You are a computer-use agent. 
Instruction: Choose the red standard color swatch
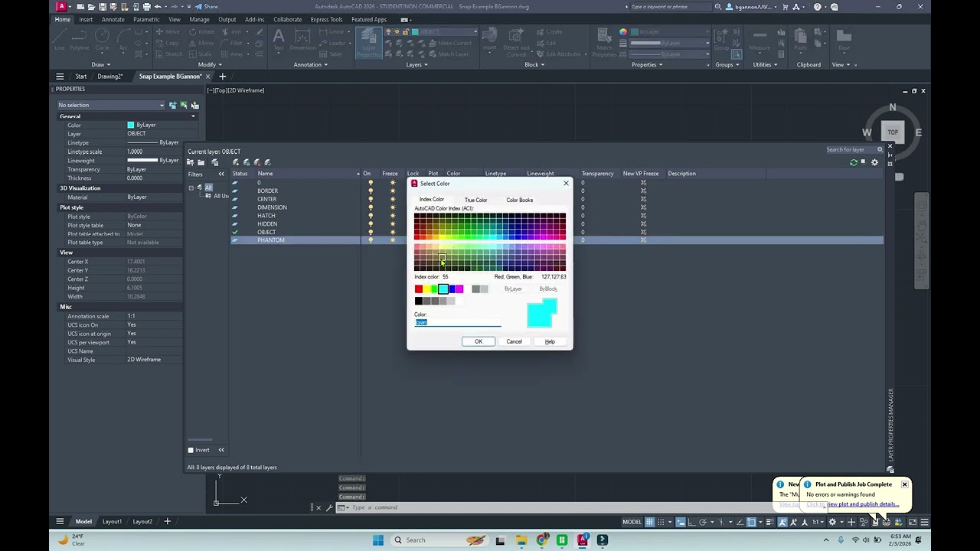click(x=419, y=289)
